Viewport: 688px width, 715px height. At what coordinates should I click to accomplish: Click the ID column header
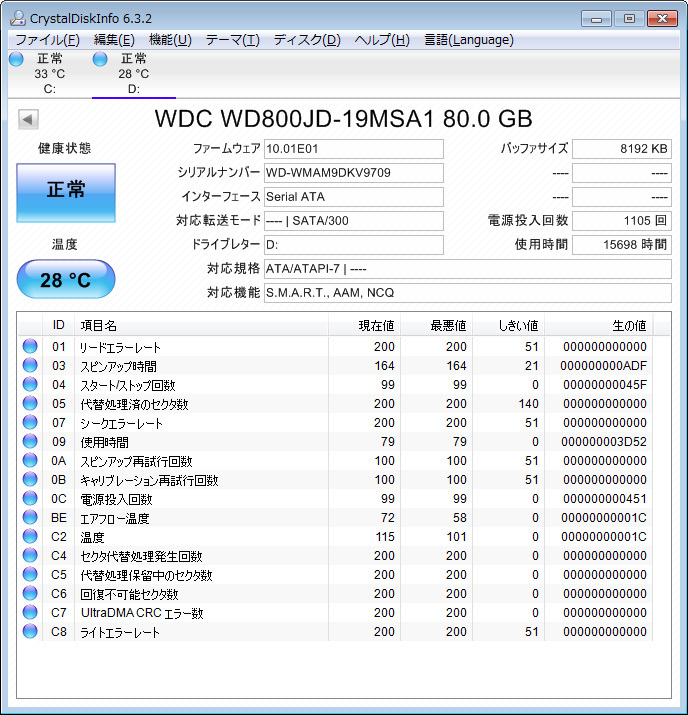pos(58,325)
